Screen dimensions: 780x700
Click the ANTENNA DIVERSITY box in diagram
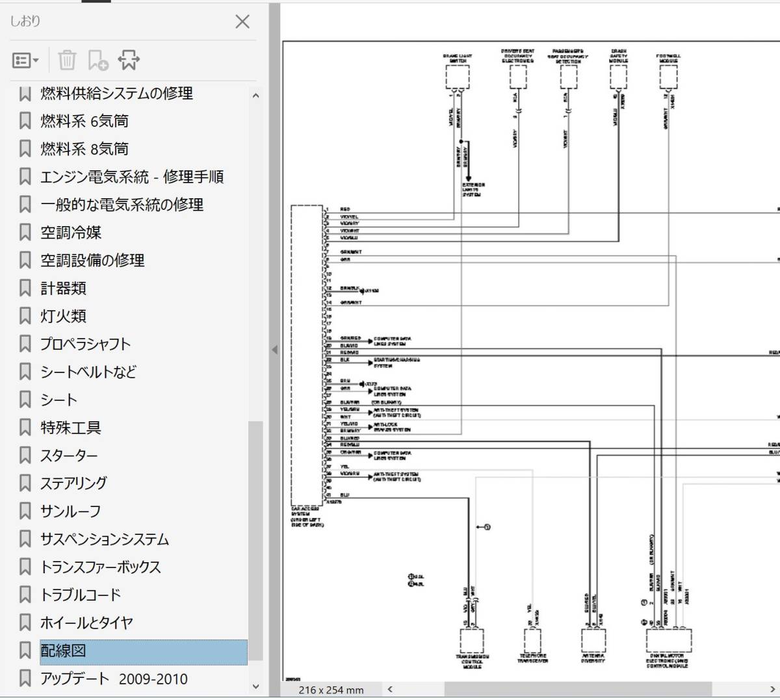(593, 642)
